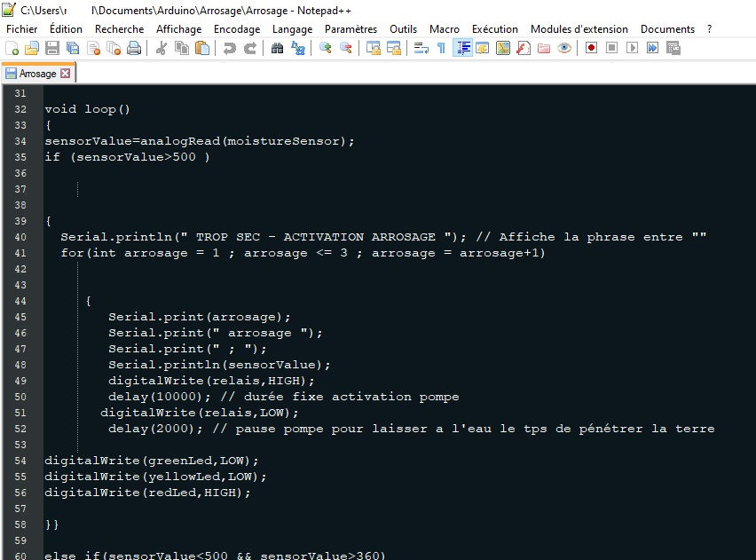Zoom out on the editor text
This screenshot has height=560, width=756.
(x=346, y=48)
